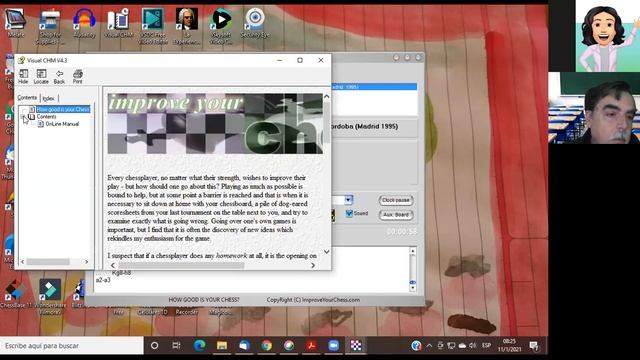This screenshot has width=640, height=360.
Task: Click the scroll-up arrow of the help page
Action: pyautogui.click(x=327, y=97)
